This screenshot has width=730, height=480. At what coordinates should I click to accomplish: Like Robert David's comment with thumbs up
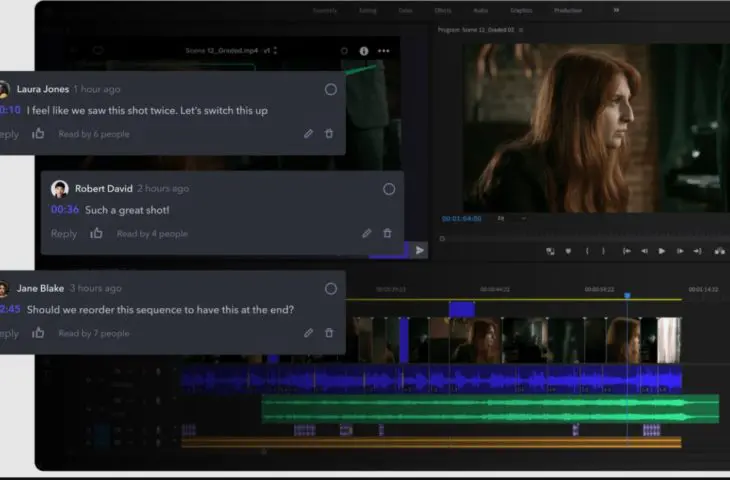(96, 233)
